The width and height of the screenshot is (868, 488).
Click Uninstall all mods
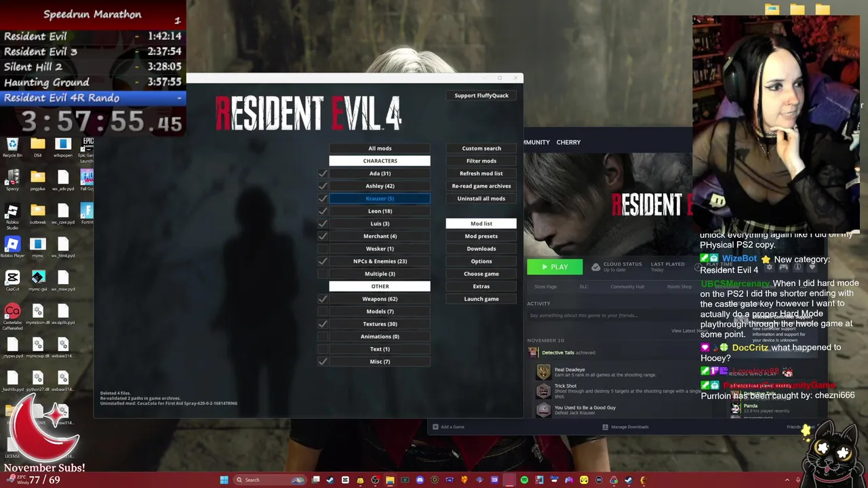(x=481, y=199)
